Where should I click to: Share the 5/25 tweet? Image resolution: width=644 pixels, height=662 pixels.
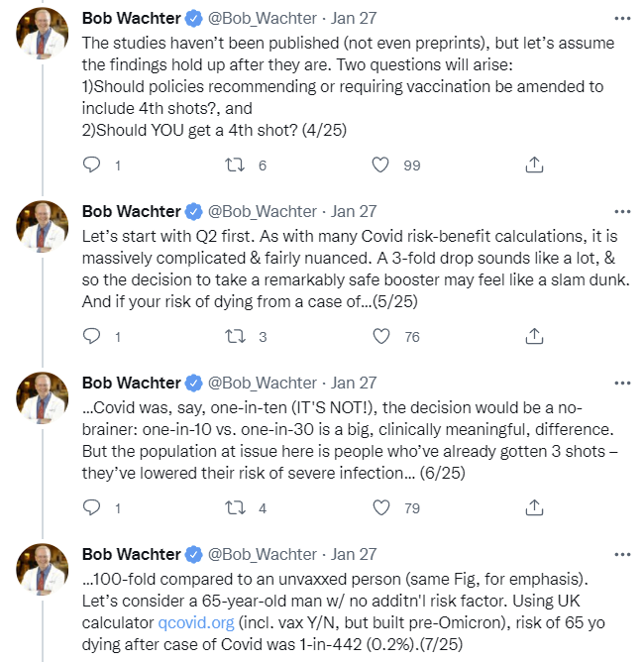click(x=534, y=336)
